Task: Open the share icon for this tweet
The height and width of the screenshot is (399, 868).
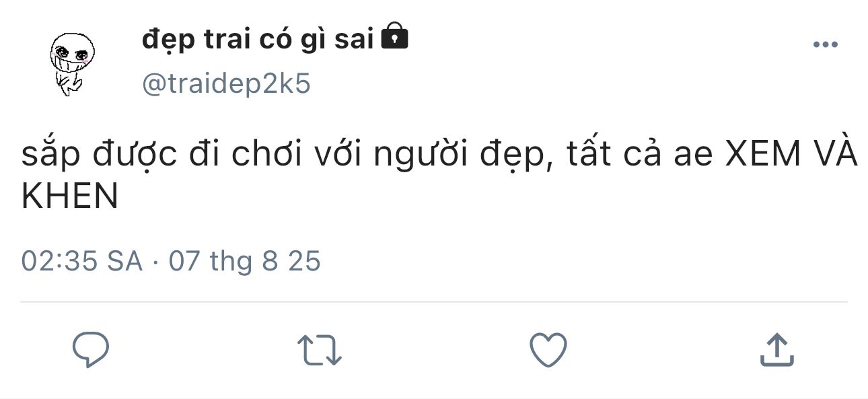Action: click(x=777, y=350)
